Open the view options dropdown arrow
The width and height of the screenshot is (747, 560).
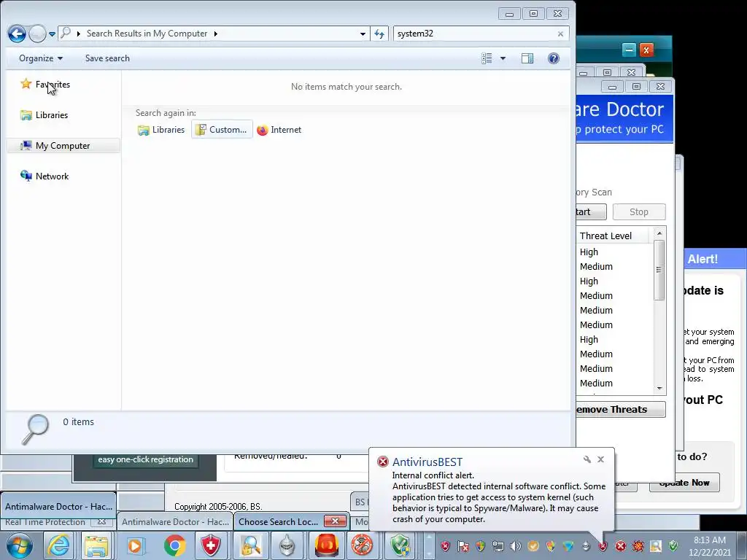(503, 58)
